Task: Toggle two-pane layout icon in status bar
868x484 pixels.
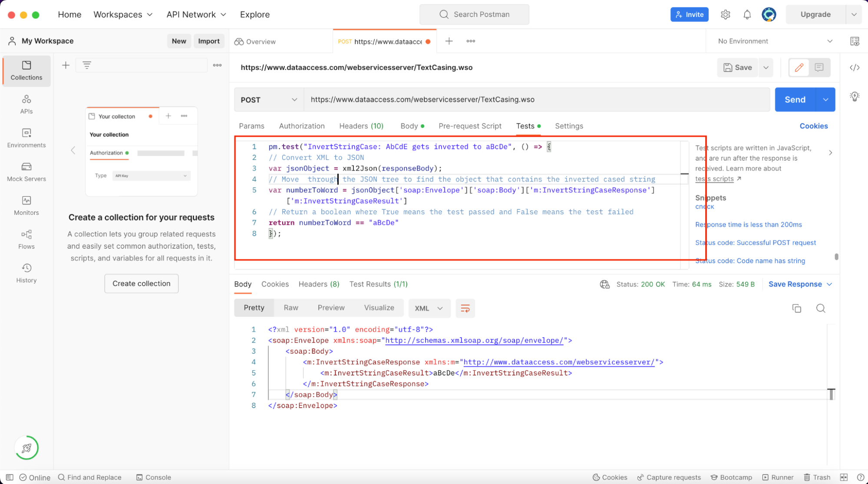Action: click(x=844, y=477)
